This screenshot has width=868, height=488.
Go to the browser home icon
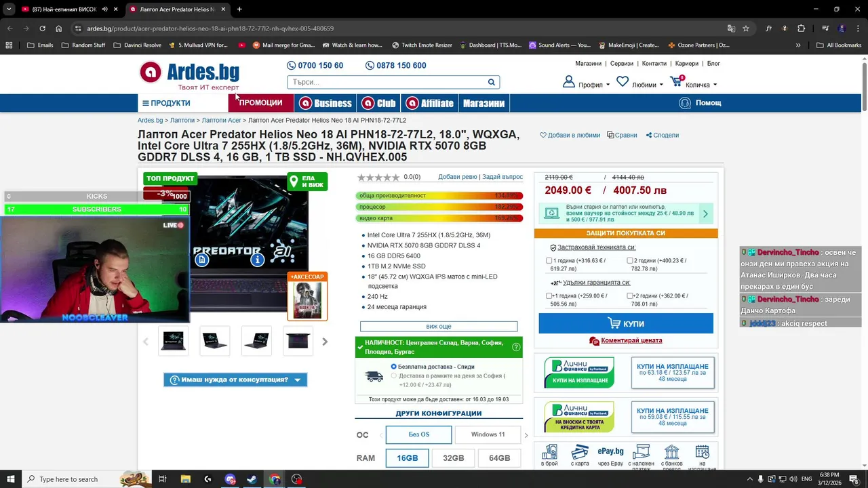tap(58, 28)
